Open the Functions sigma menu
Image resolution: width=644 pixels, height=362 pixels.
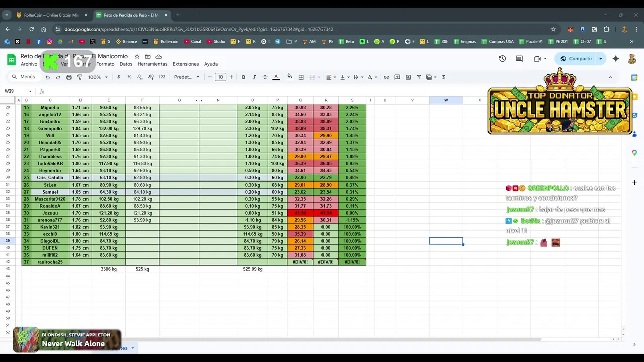point(443,77)
